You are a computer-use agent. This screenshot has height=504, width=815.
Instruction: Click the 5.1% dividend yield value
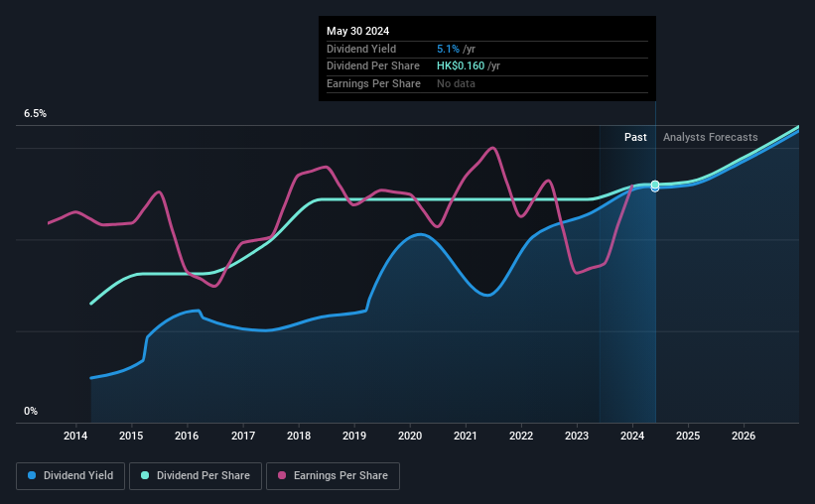pyautogui.click(x=448, y=49)
